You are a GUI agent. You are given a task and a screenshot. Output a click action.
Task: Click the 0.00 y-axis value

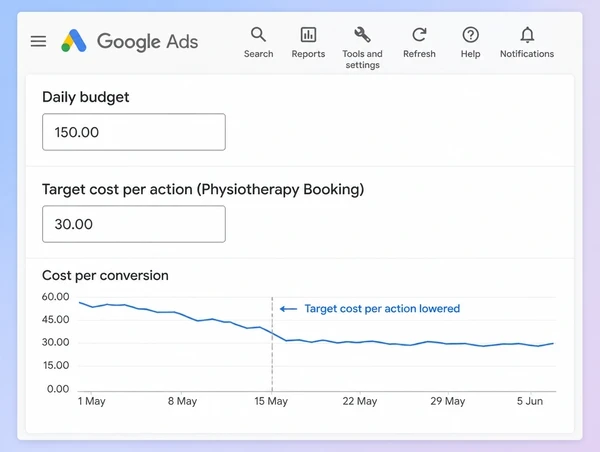[x=58, y=389]
